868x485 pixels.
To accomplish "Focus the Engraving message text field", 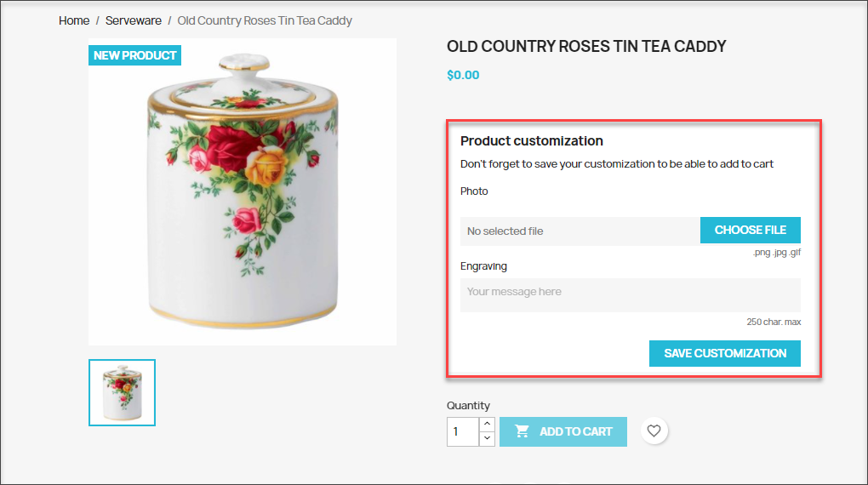I will pos(631,295).
